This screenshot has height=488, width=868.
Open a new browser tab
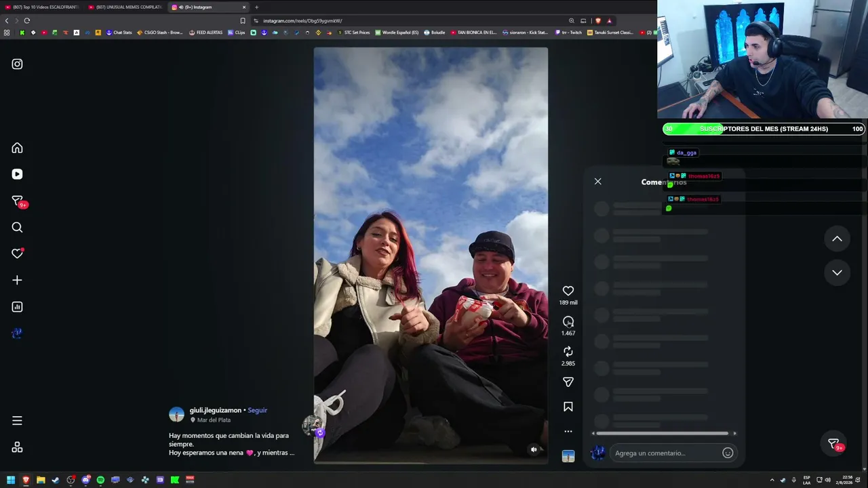(x=256, y=7)
